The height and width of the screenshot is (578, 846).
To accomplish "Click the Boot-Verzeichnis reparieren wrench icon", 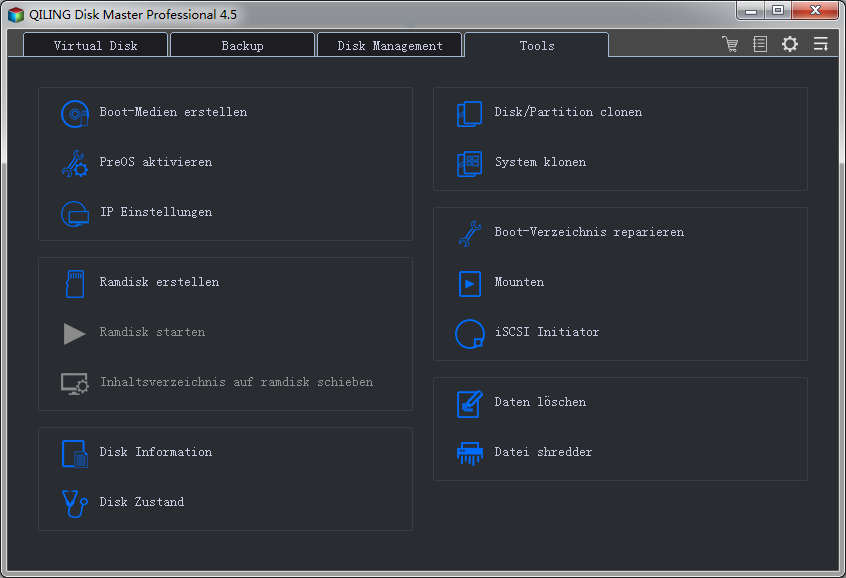I will [469, 234].
